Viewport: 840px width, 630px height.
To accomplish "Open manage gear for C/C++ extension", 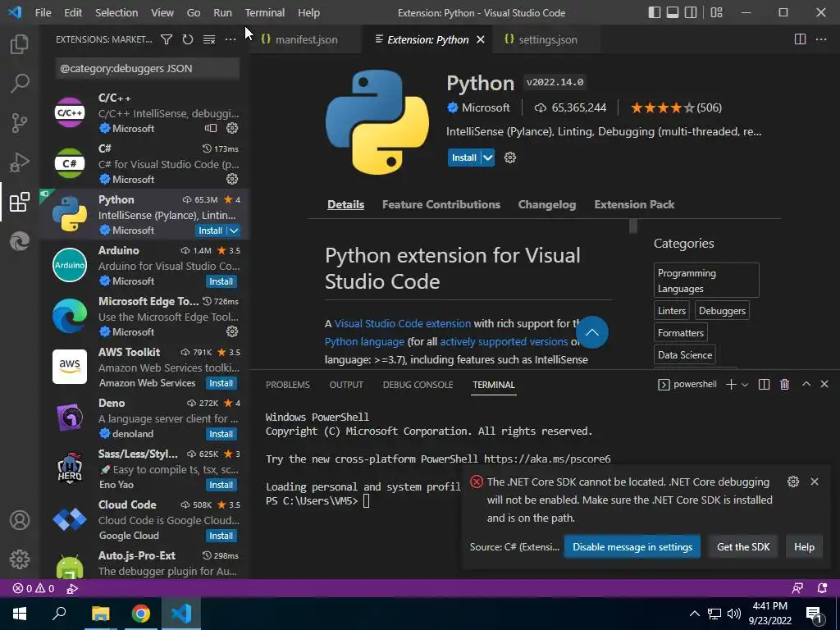I will point(232,128).
